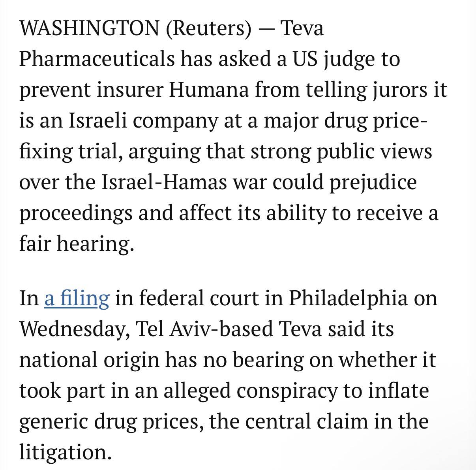
Task: Click the word "proceedings"
Action: pyautogui.click(x=76, y=213)
